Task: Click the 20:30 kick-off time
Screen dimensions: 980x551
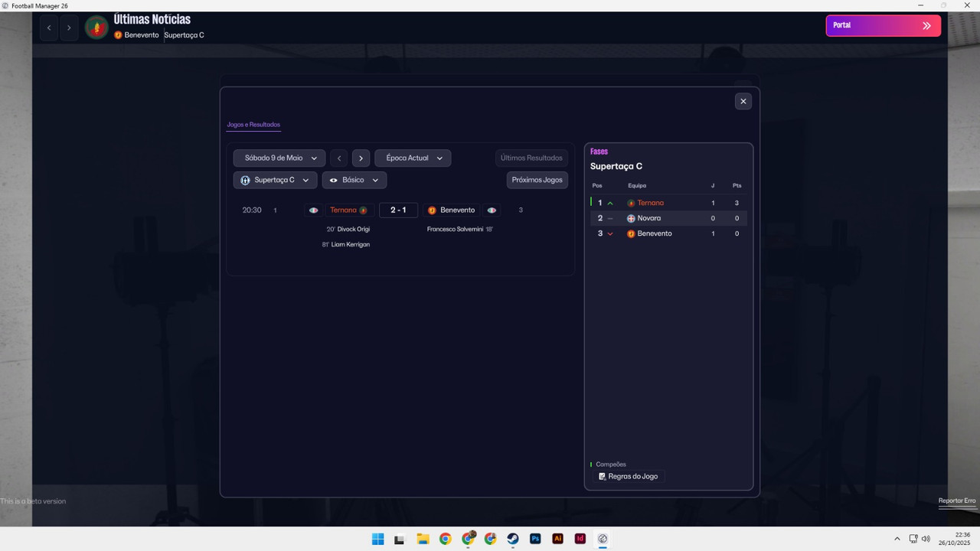Action: [252, 210]
